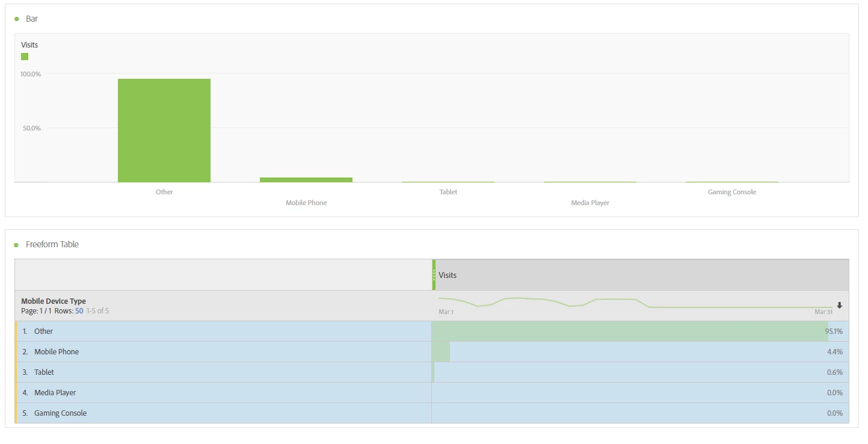This screenshot has width=868, height=444.
Task: Click the Page: 1 / 1 pagination text
Action: 35,311
